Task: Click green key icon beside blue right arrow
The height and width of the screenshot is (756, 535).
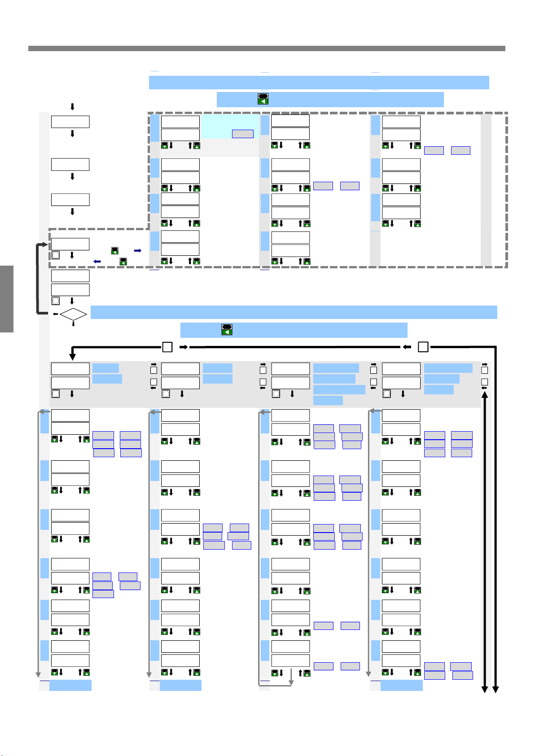Action: [115, 250]
